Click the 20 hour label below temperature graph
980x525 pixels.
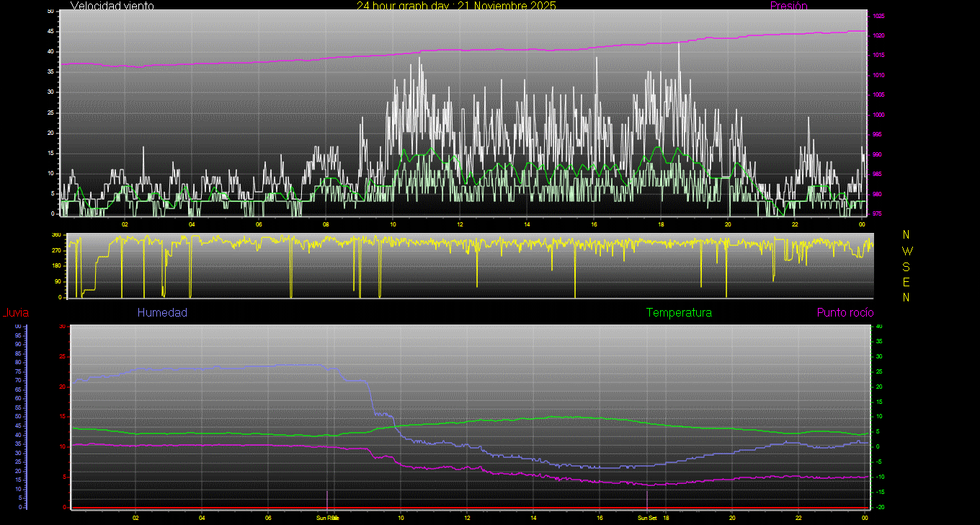pyautogui.click(x=731, y=518)
